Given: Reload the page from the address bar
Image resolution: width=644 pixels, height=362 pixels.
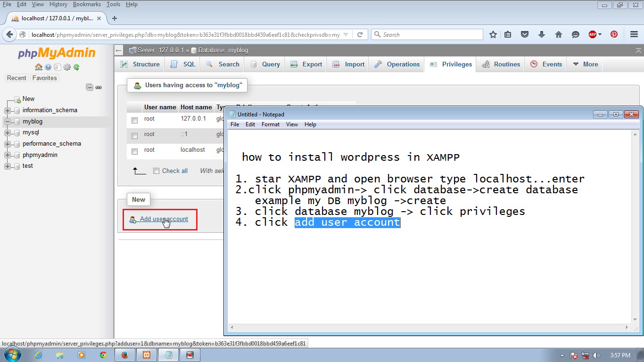Looking at the screenshot, I should tap(360, 34).
